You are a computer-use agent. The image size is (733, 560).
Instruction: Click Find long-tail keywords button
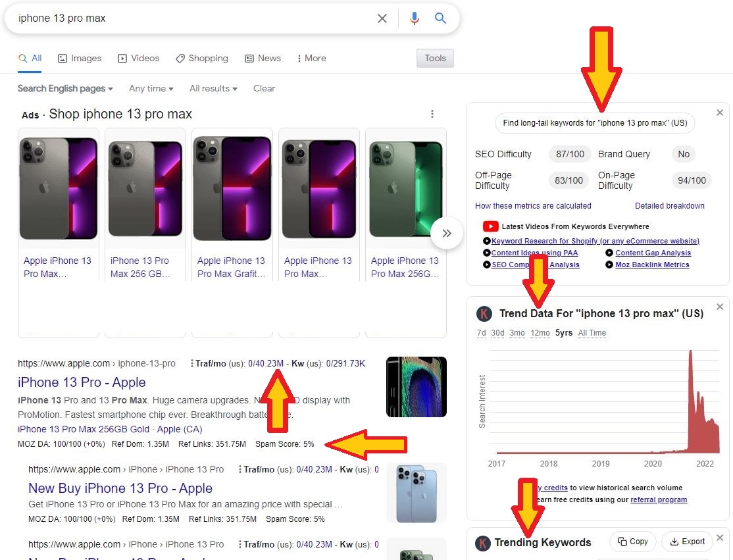595,123
